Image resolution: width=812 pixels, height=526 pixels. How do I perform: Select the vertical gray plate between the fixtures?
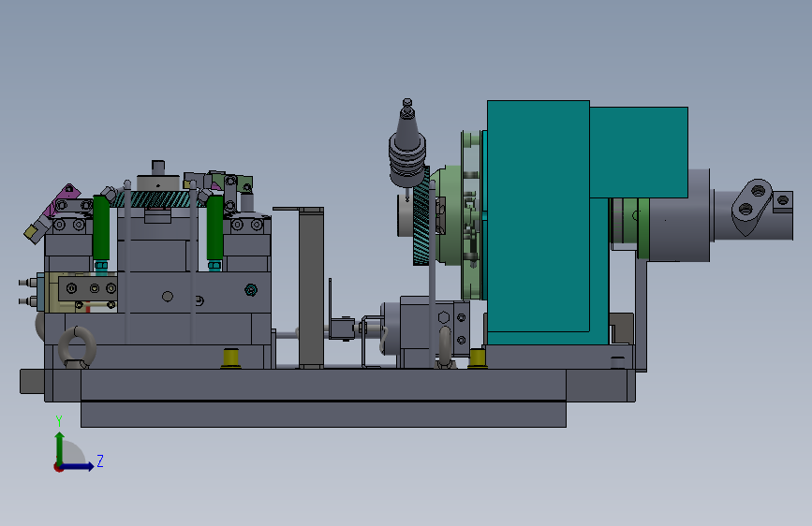(311, 288)
